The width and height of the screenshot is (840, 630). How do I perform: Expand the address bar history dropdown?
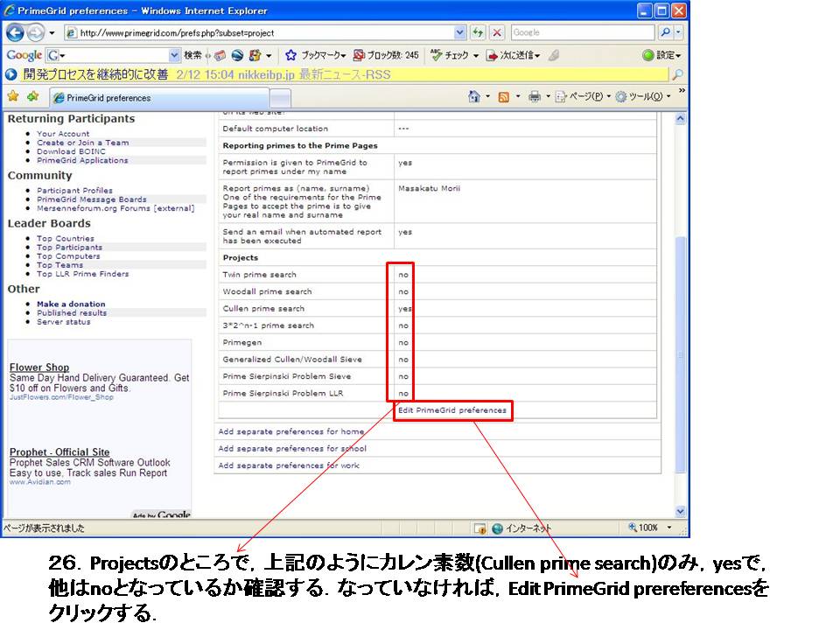pos(459,32)
